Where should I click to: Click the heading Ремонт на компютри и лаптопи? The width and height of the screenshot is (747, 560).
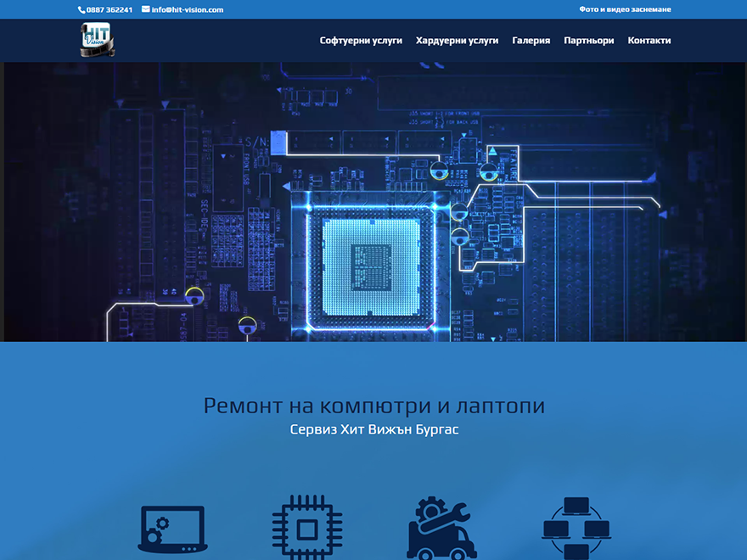374,406
